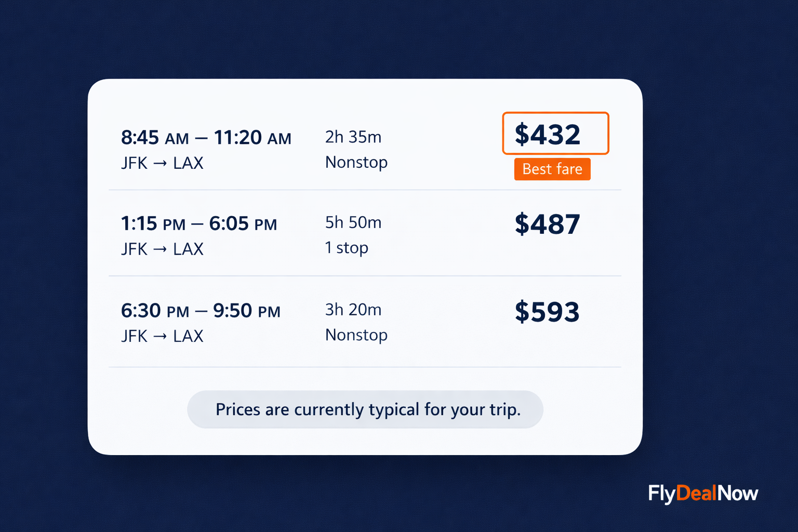The image size is (798, 532).
Task: Select the $432 best fare price
Action: click(x=555, y=134)
